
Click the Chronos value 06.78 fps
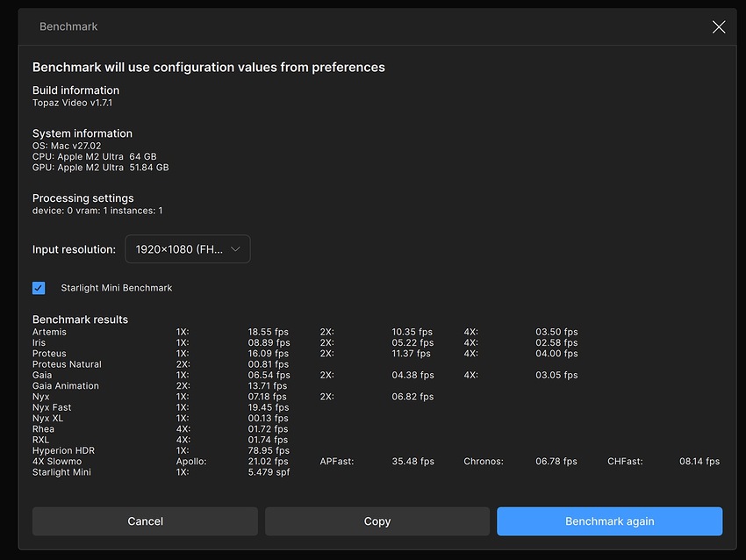coord(556,462)
